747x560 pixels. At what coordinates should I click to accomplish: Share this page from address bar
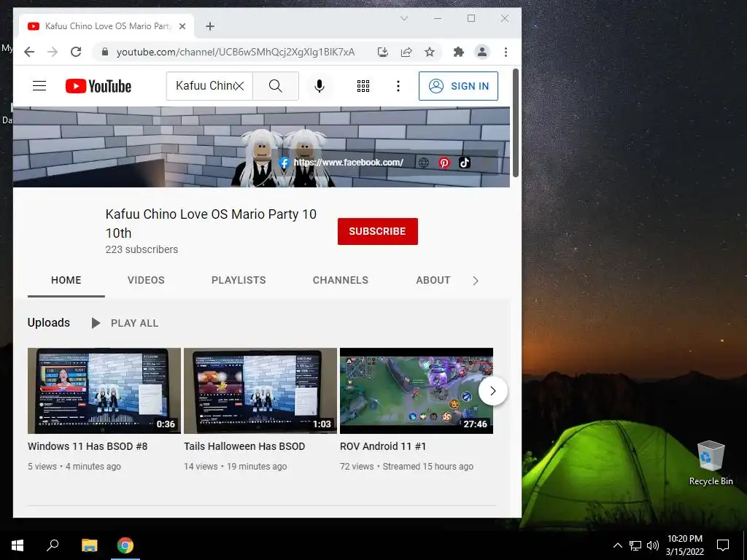coord(406,52)
